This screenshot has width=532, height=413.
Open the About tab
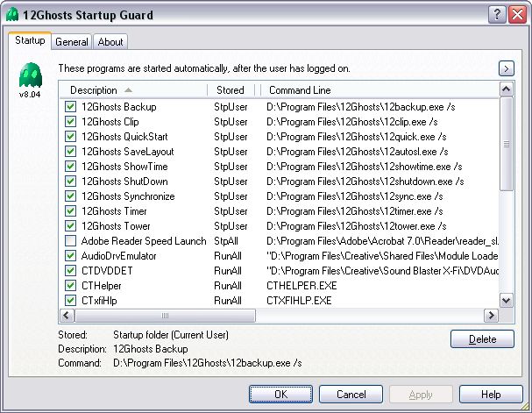pos(110,42)
